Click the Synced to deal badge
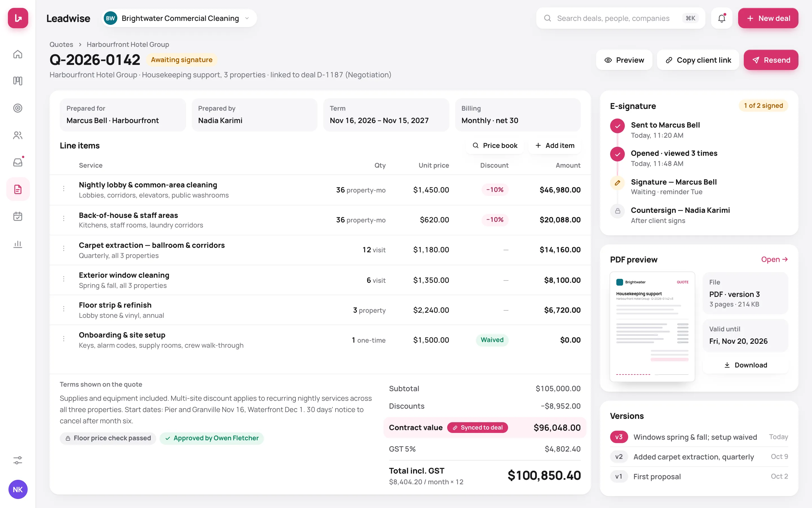The height and width of the screenshot is (508, 812). pos(477,427)
